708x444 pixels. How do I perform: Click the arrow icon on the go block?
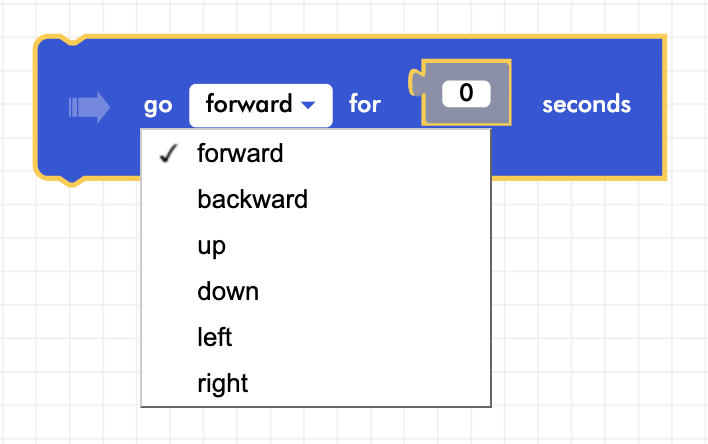coord(88,106)
